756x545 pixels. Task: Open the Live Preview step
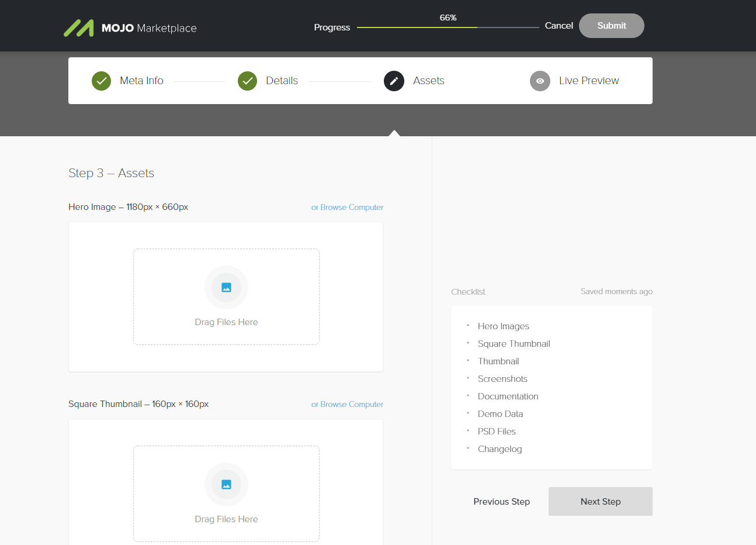pos(588,81)
